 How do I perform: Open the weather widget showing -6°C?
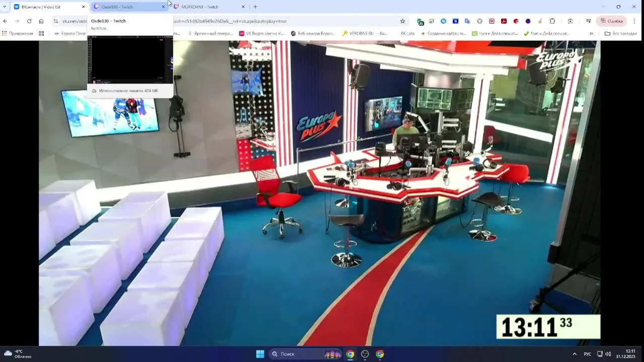point(18,354)
